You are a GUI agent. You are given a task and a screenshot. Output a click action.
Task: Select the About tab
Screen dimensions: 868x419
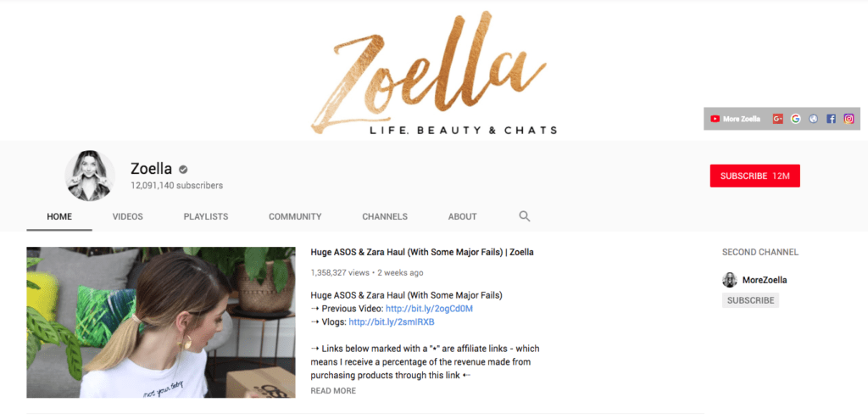(x=462, y=216)
